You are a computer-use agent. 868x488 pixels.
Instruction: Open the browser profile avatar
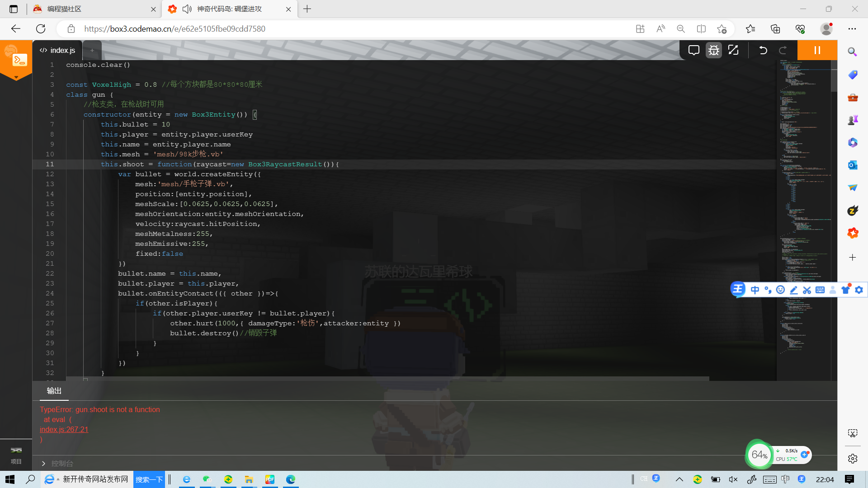pyautogui.click(x=827, y=29)
